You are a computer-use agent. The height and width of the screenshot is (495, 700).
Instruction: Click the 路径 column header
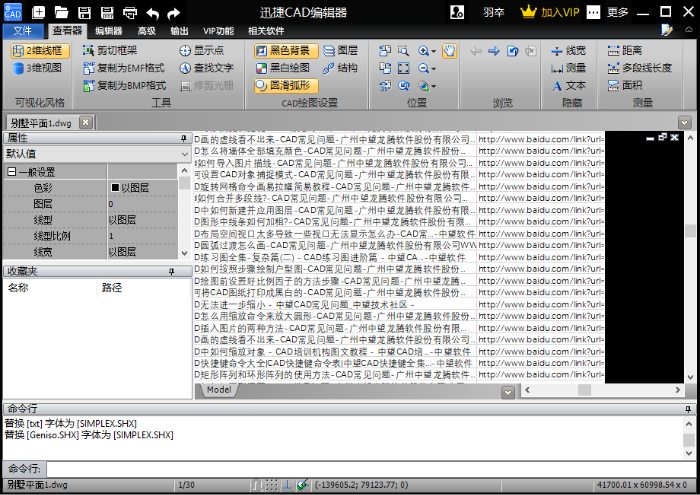coord(112,288)
